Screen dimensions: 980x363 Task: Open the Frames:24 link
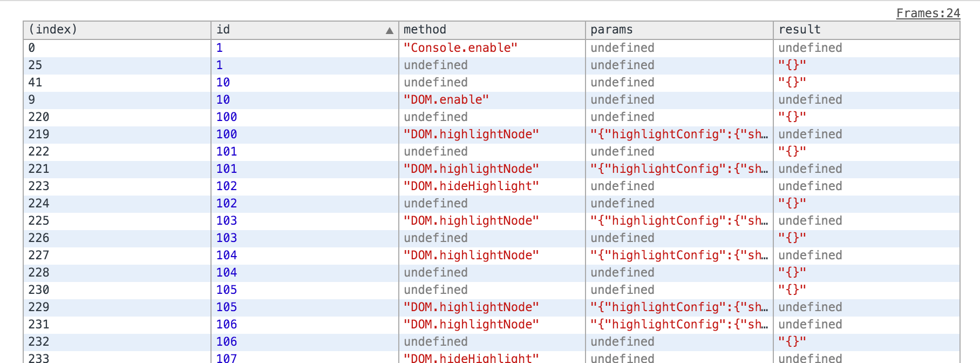928,13
